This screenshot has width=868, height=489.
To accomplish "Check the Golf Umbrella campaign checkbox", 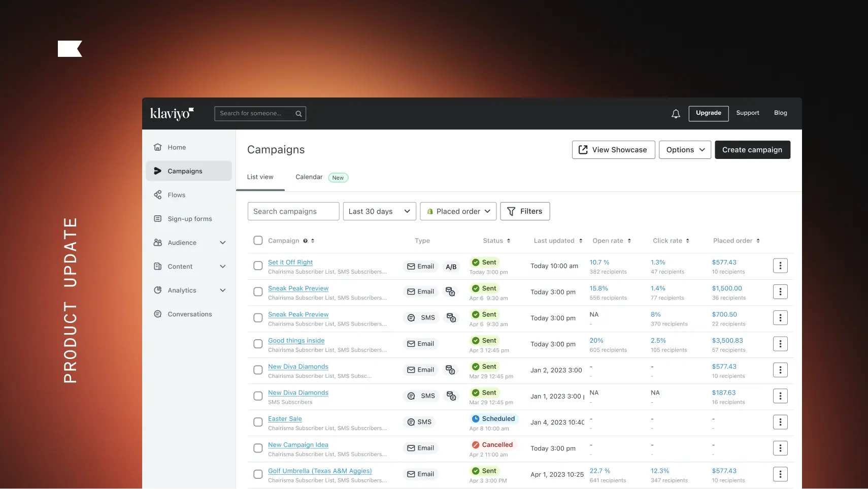I will (258, 474).
